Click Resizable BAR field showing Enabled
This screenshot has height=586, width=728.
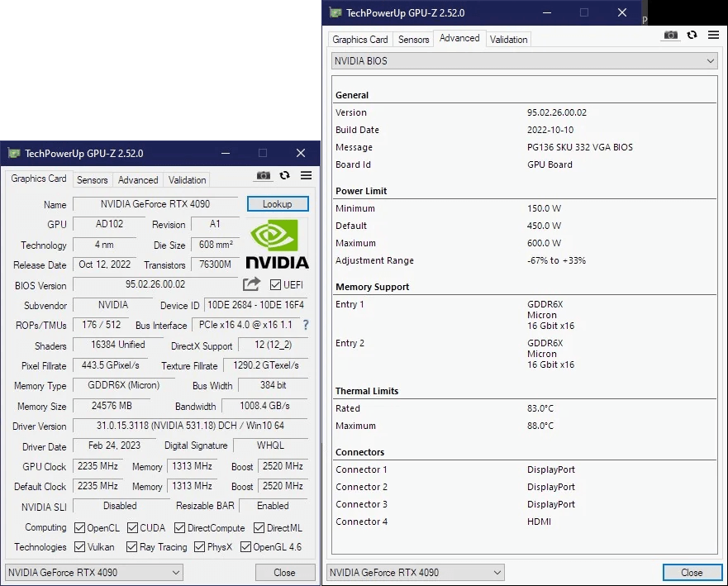coord(274,506)
